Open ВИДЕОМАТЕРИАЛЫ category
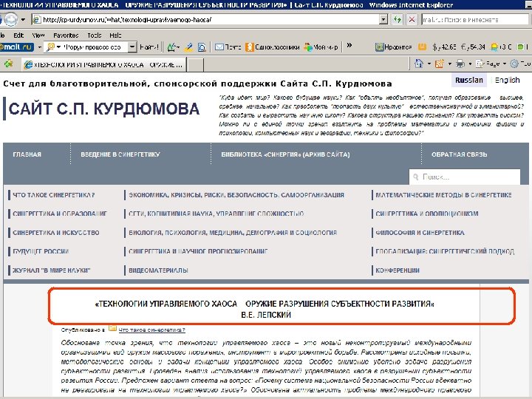 pos(158,270)
